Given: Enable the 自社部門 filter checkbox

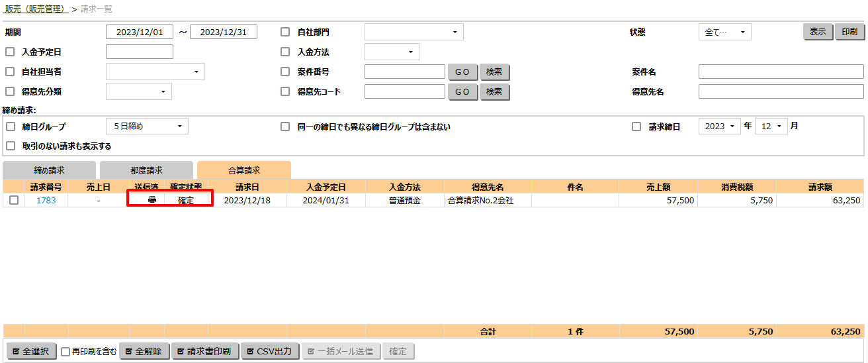Looking at the screenshot, I should click(x=285, y=32).
